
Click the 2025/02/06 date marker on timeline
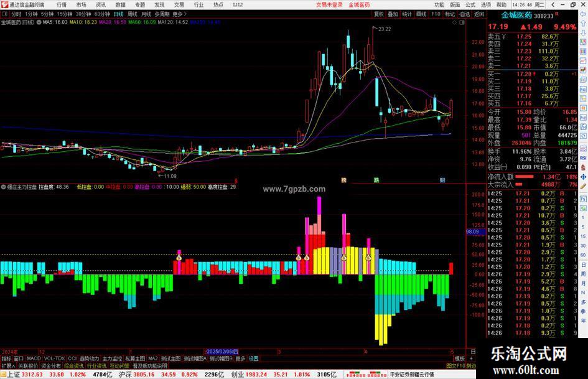coord(222,352)
